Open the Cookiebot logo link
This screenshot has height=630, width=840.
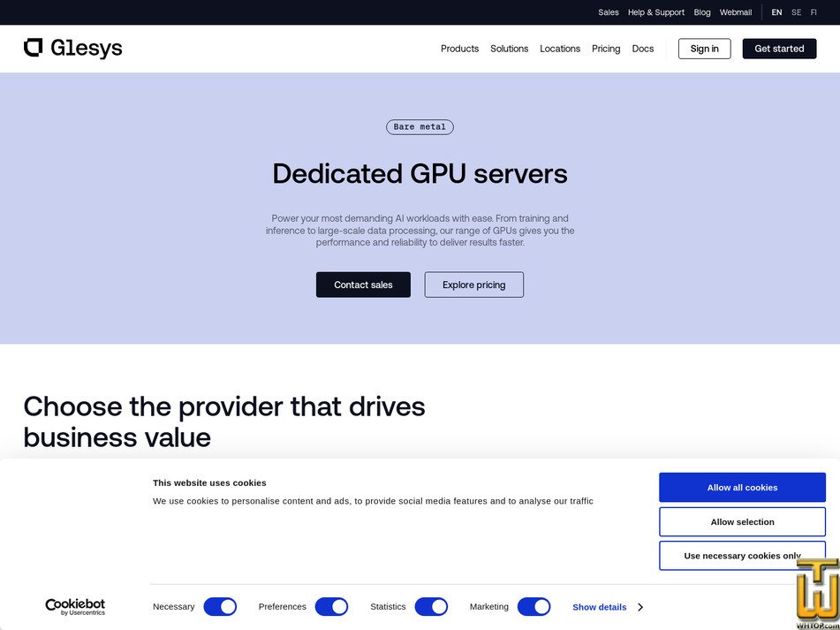point(75,607)
